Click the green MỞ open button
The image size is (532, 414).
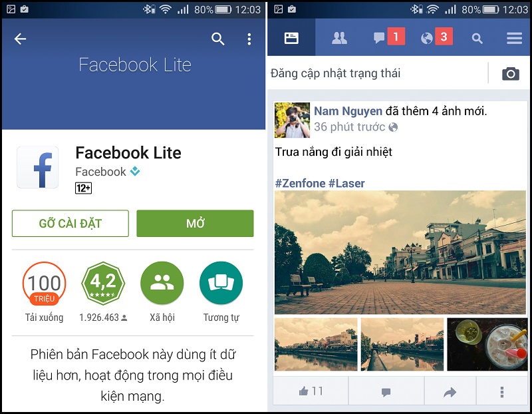195,223
